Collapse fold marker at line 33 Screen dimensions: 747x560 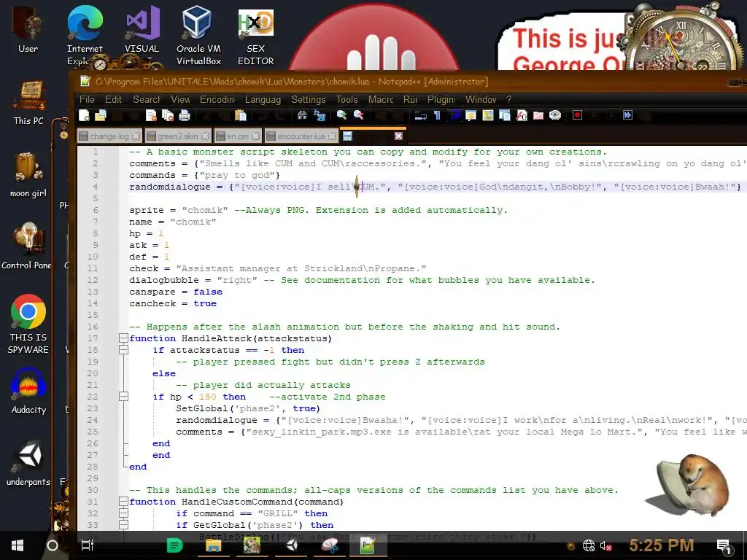click(123, 525)
